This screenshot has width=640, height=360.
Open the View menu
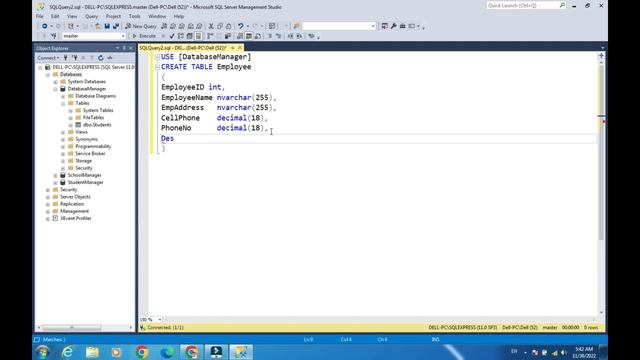(72, 16)
